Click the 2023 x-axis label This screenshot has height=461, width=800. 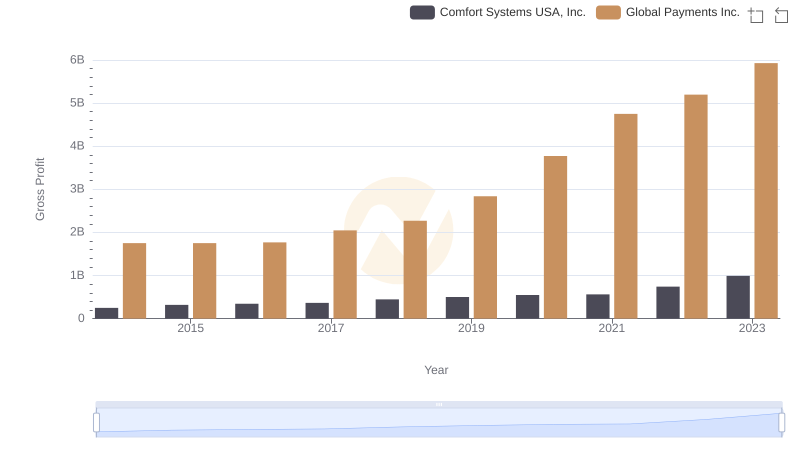tap(752, 328)
